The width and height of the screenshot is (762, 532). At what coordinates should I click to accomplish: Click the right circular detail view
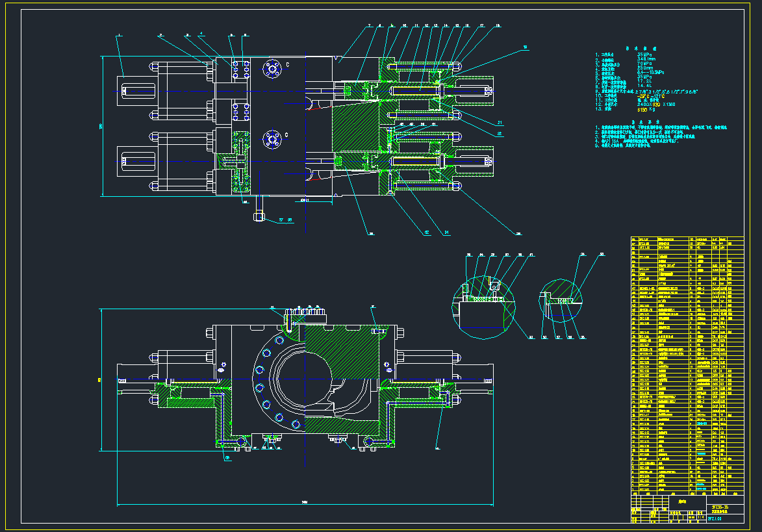coord(561,301)
